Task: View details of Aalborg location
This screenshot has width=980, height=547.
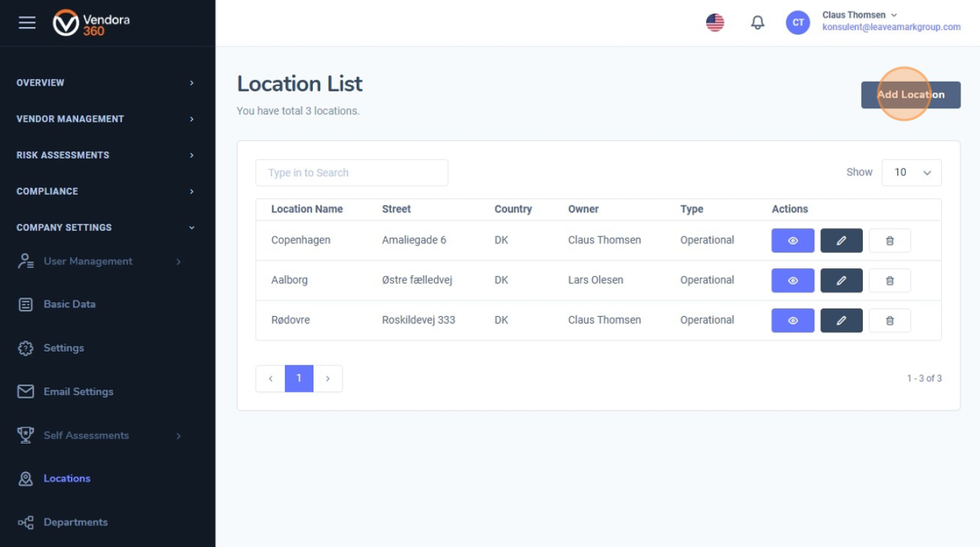Action: click(x=793, y=281)
